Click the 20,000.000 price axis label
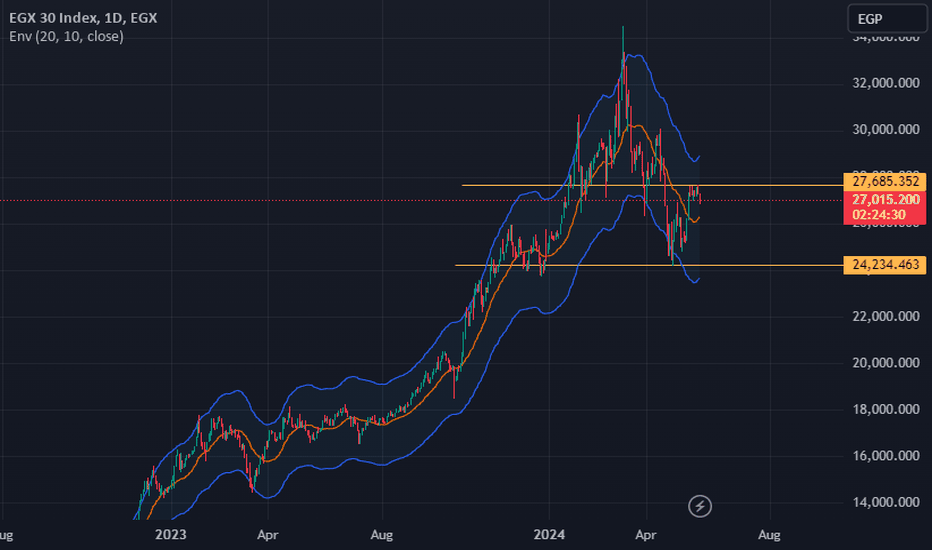Image resolution: width=932 pixels, height=550 pixels. coord(886,363)
